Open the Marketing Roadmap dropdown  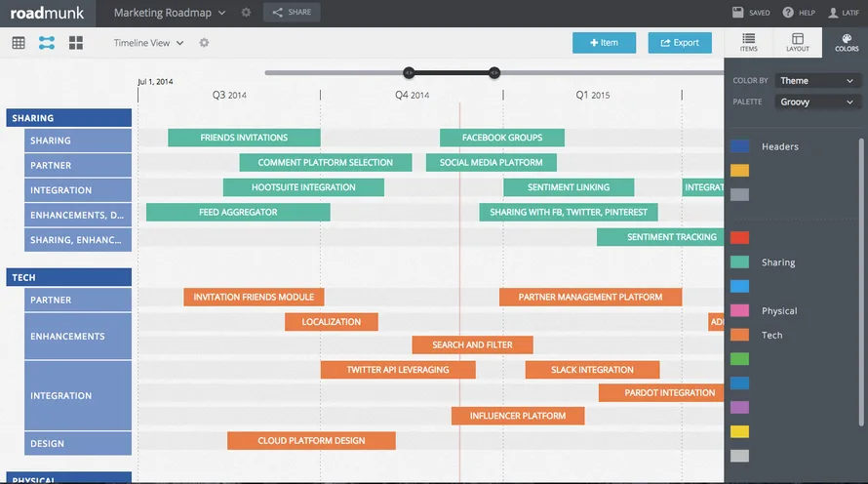click(170, 13)
